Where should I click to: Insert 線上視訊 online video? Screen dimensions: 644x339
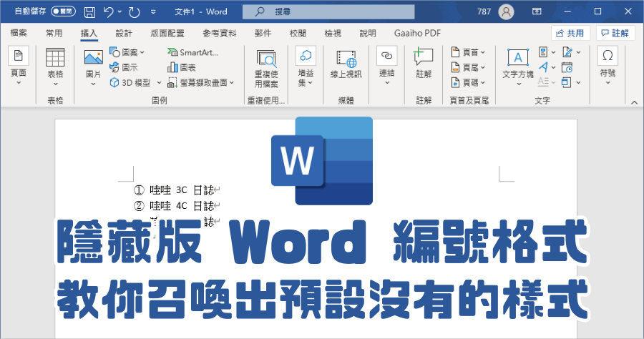(346, 64)
